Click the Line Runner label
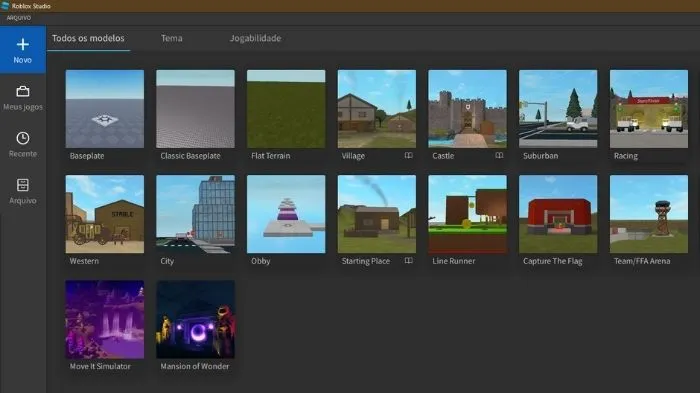 pos(454,261)
